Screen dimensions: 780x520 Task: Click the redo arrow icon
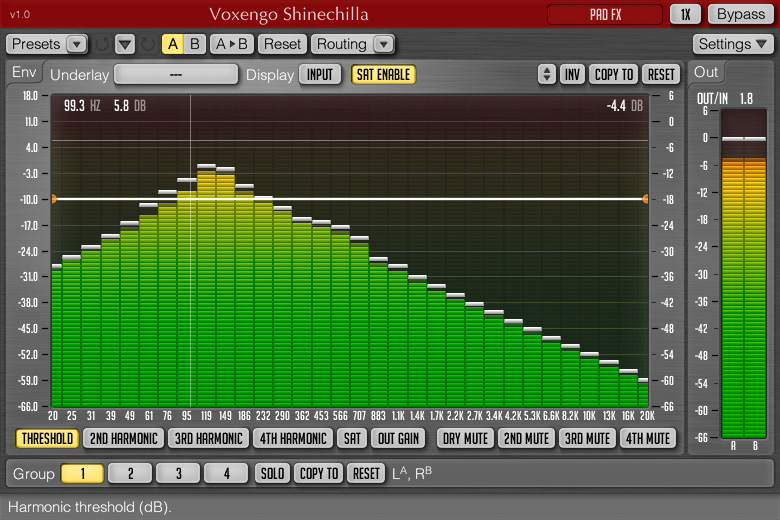tap(148, 44)
